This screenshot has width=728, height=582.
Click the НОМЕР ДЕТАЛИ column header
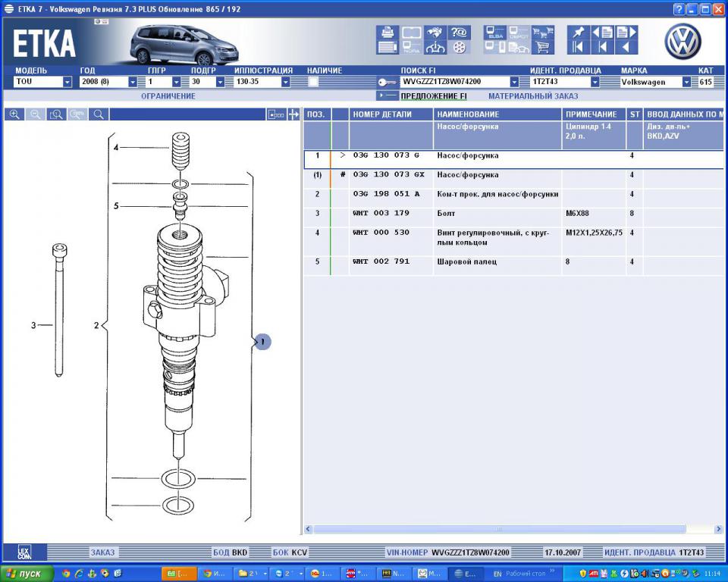(391, 114)
